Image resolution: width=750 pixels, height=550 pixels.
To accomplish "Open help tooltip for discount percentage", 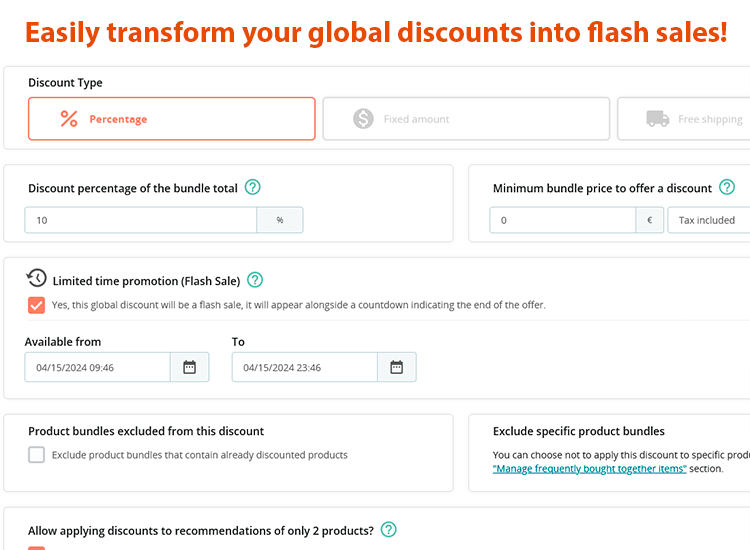I will [253, 187].
